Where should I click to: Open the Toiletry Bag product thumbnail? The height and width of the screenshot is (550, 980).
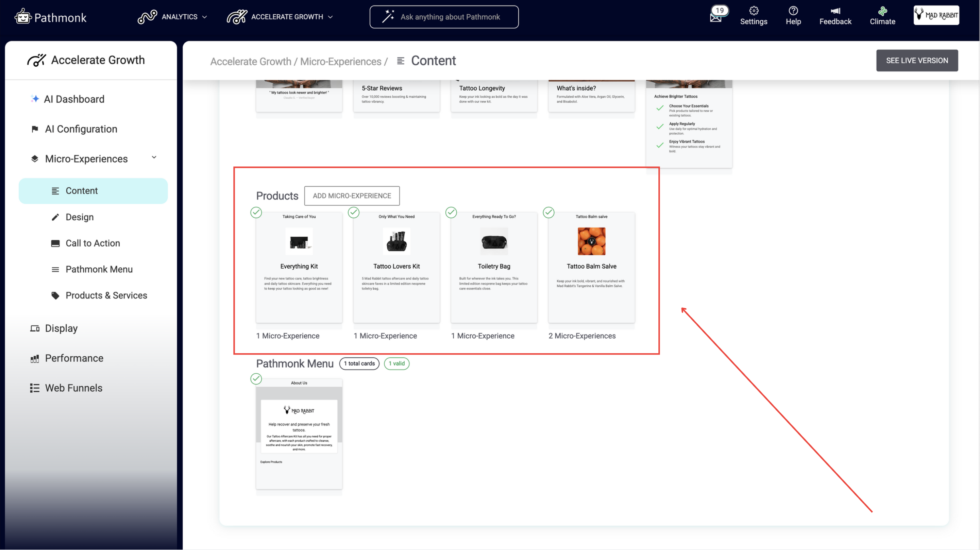coord(494,241)
